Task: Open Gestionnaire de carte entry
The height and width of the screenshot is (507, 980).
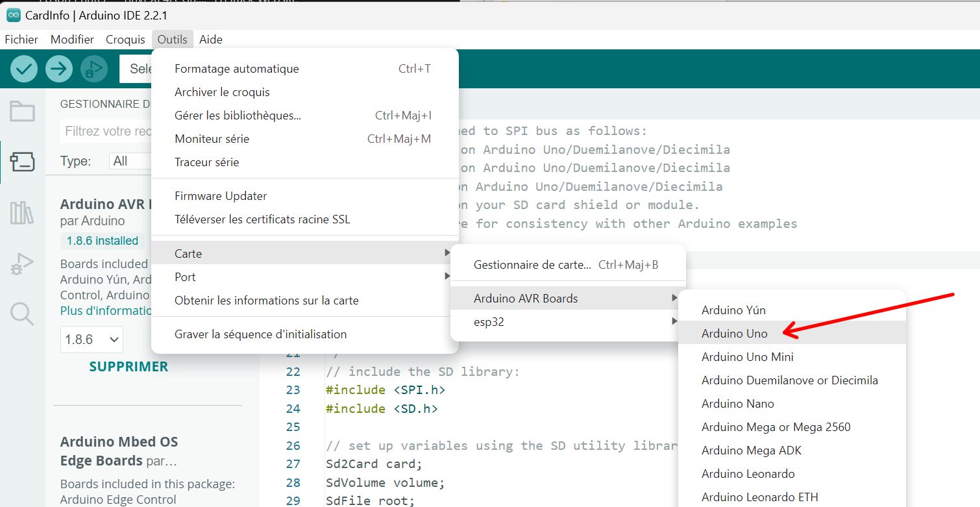Action: coord(568,265)
